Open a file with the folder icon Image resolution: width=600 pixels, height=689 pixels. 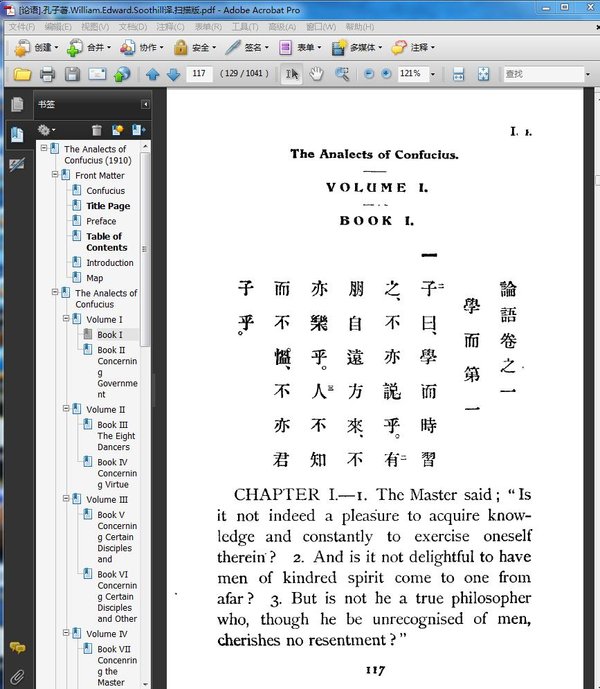(x=22, y=73)
